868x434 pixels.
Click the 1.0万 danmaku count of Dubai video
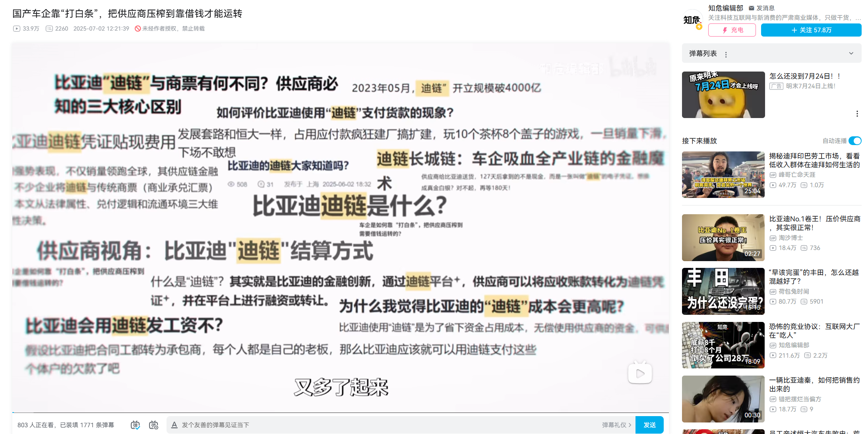point(812,185)
